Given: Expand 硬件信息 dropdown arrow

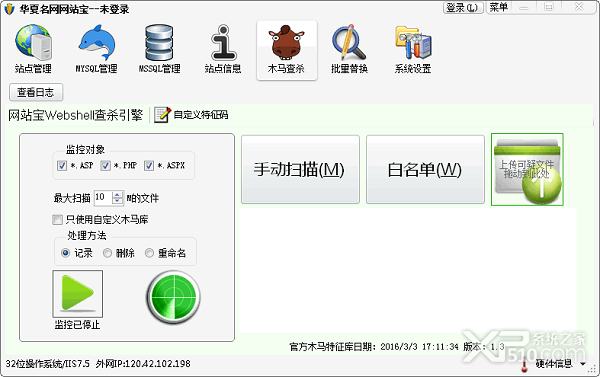Looking at the screenshot, I should (x=583, y=364).
